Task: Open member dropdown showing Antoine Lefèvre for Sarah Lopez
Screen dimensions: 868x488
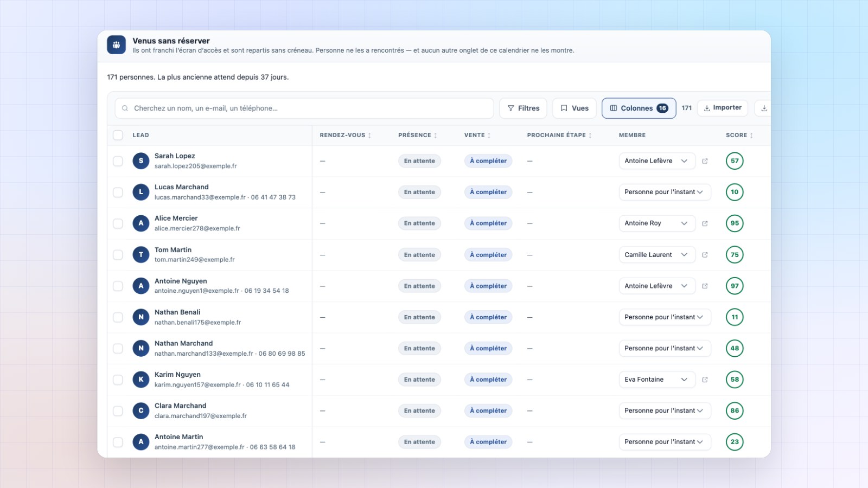Action: [657, 161]
